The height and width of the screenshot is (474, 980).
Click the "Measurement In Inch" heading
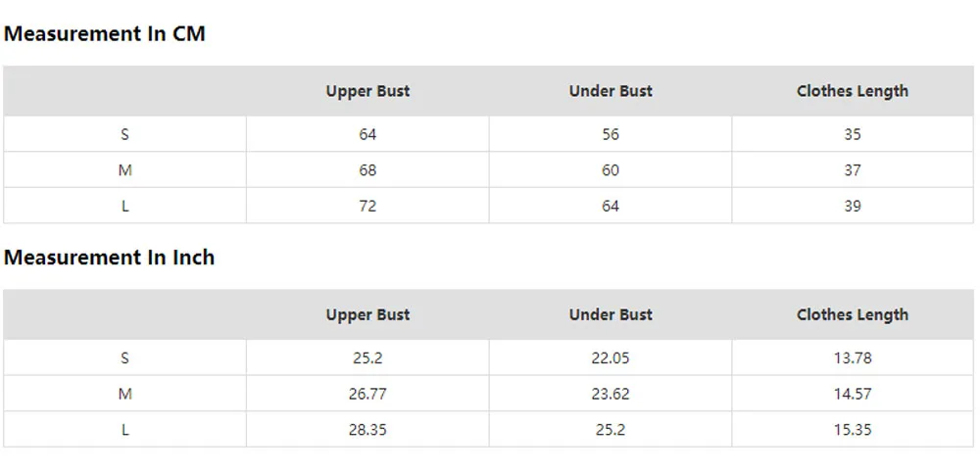(x=109, y=258)
